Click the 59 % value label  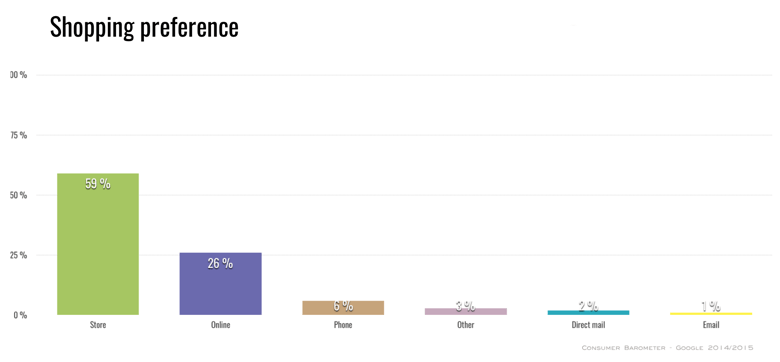[98, 184]
